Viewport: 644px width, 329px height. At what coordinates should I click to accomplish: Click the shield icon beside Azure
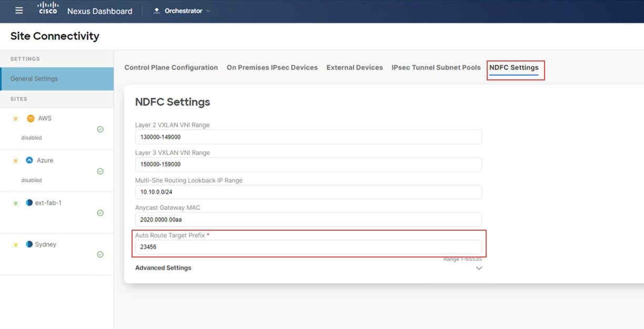click(15, 161)
